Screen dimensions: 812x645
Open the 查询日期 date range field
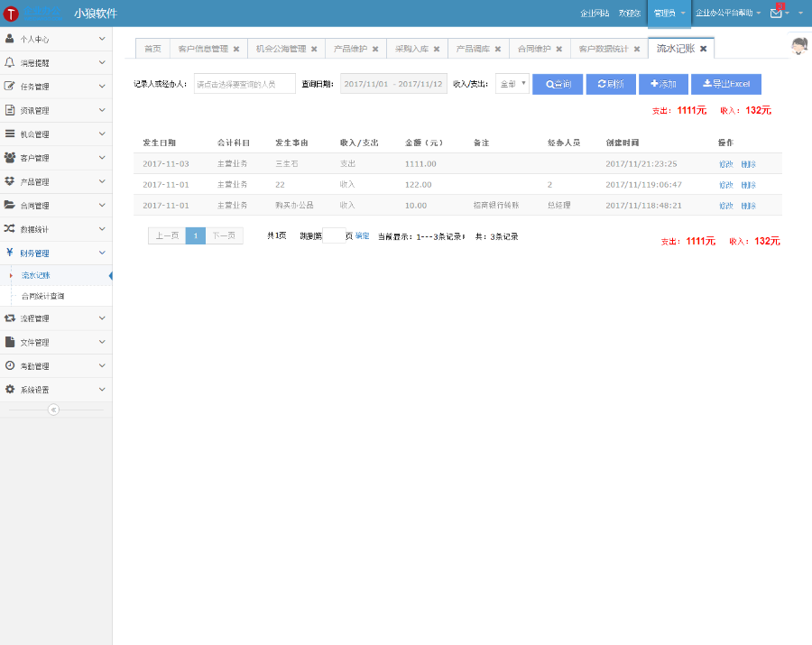[393, 84]
